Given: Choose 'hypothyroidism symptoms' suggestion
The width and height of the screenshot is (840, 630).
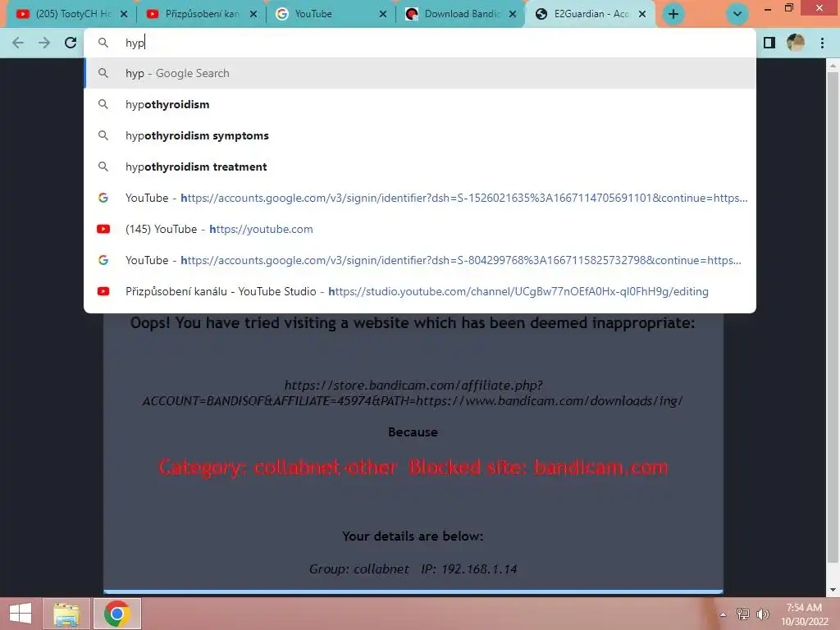Looking at the screenshot, I should (420, 135).
